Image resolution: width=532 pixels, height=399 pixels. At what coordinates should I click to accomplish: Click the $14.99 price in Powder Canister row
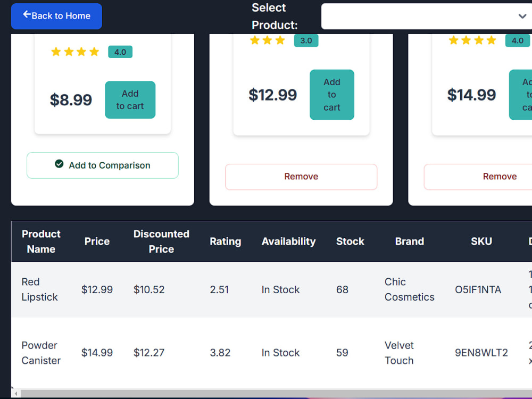[x=97, y=353]
